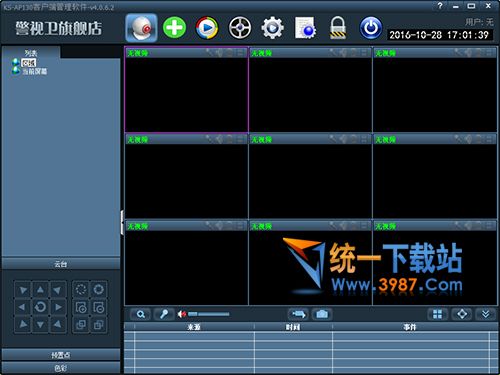Select the 区域 tree node
Screen dimensions: 500x375
tap(29, 63)
